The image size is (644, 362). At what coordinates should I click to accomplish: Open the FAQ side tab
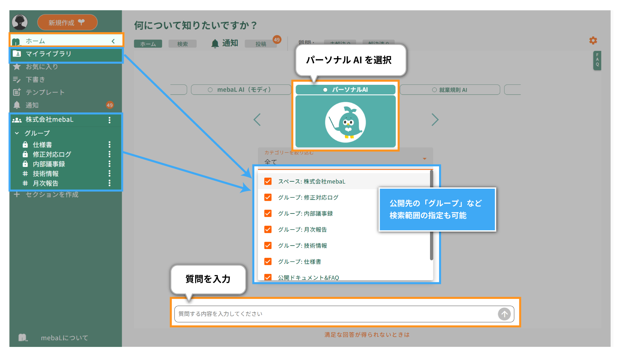pos(597,60)
